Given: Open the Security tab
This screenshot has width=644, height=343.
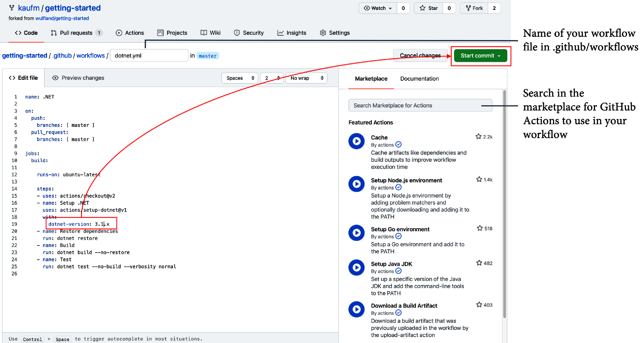Looking at the screenshot, I should click(x=249, y=33).
